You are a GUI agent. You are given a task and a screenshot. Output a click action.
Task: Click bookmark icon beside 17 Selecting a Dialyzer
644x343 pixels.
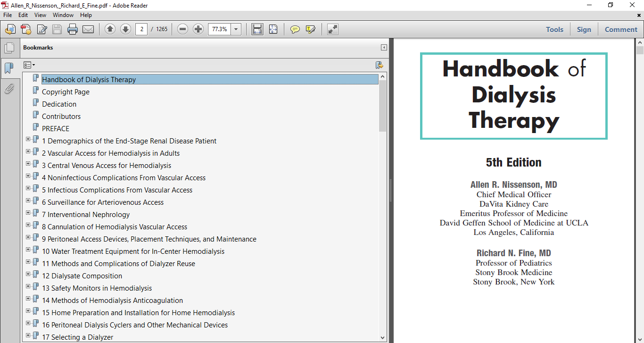point(36,336)
